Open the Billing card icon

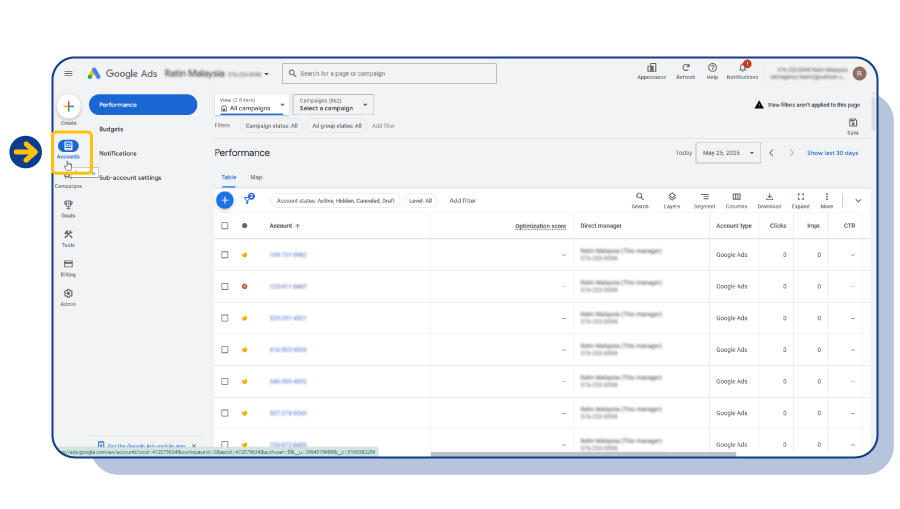pyautogui.click(x=68, y=264)
